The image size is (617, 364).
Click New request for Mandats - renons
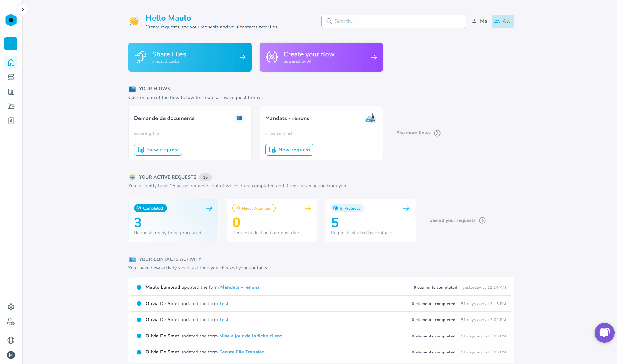click(289, 149)
